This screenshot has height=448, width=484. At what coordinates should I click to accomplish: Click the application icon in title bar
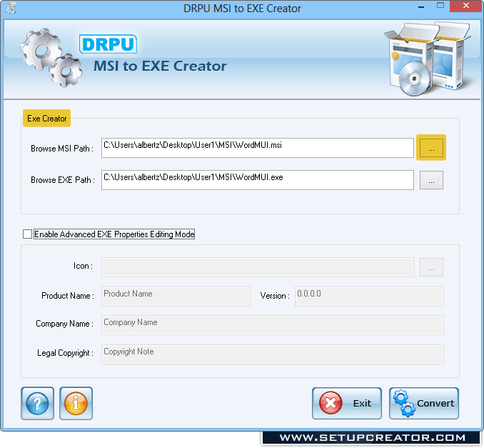click(x=11, y=8)
